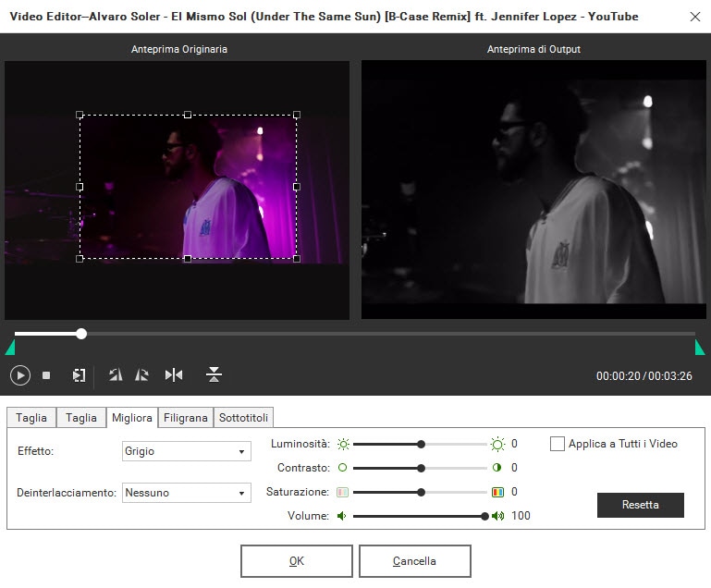Click the left trim start marker

(x=10, y=348)
